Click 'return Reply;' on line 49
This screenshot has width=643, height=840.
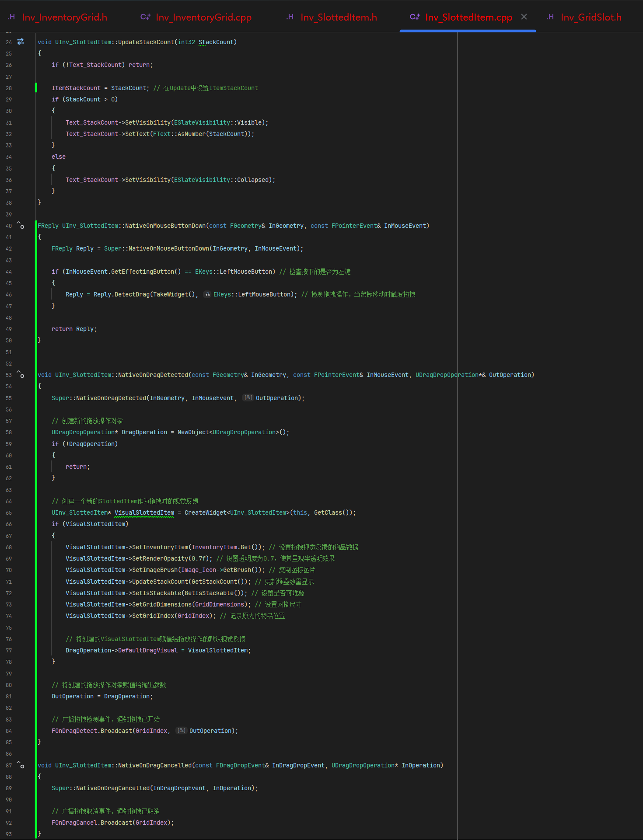point(74,329)
